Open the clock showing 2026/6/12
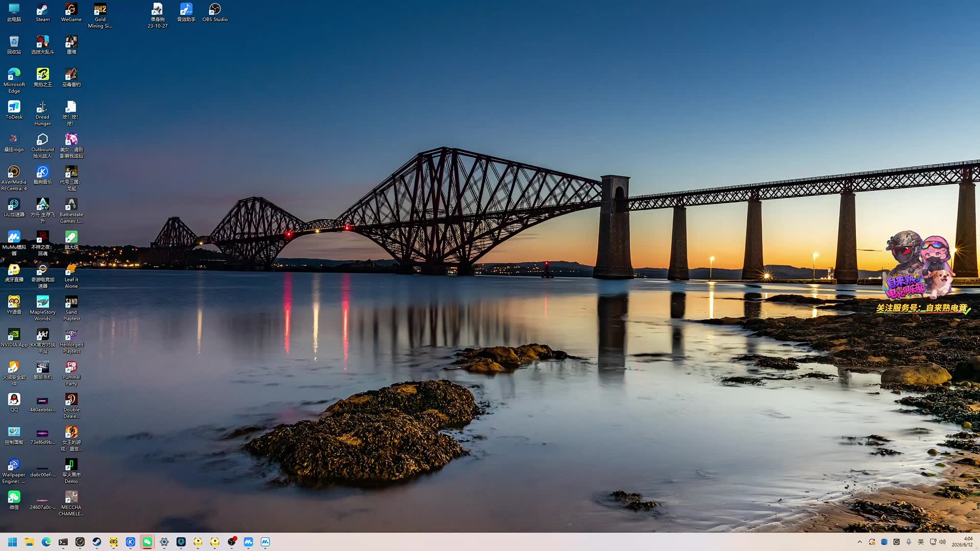This screenshot has width=980, height=551. pyautogui.click(x=962, y=542)
